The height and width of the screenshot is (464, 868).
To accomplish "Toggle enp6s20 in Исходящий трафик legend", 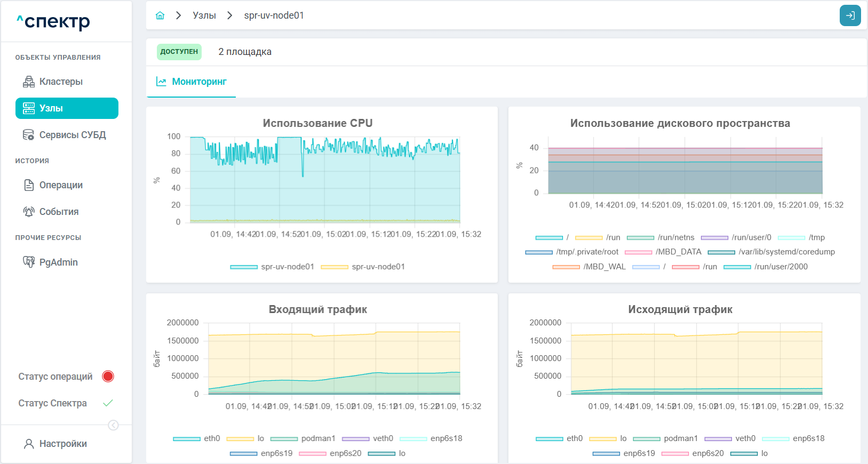I will [692, 453].
